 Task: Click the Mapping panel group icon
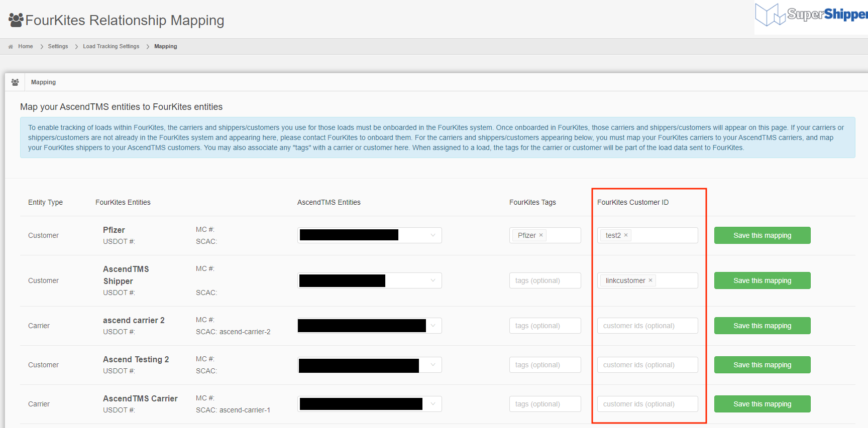[15, 82]
